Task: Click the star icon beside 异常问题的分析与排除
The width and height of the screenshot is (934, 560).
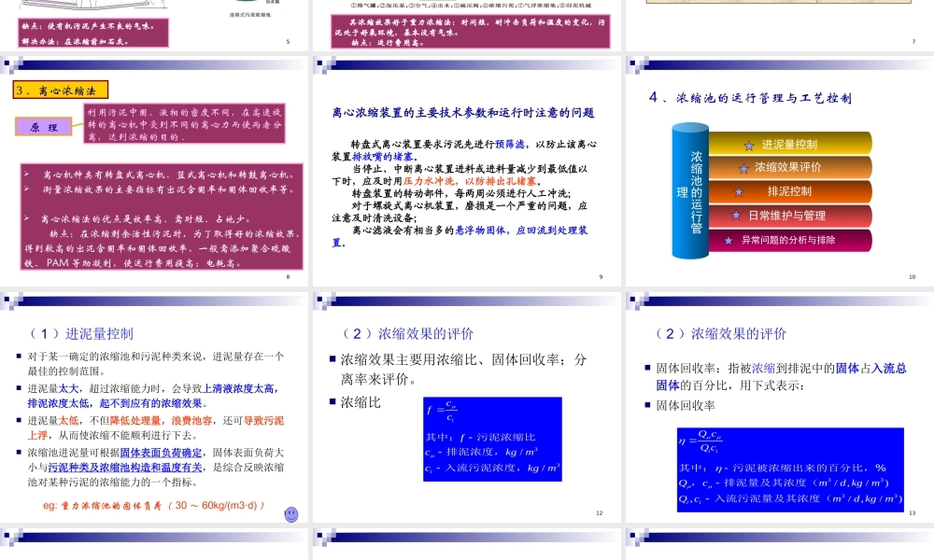Action: pos(728,241)
